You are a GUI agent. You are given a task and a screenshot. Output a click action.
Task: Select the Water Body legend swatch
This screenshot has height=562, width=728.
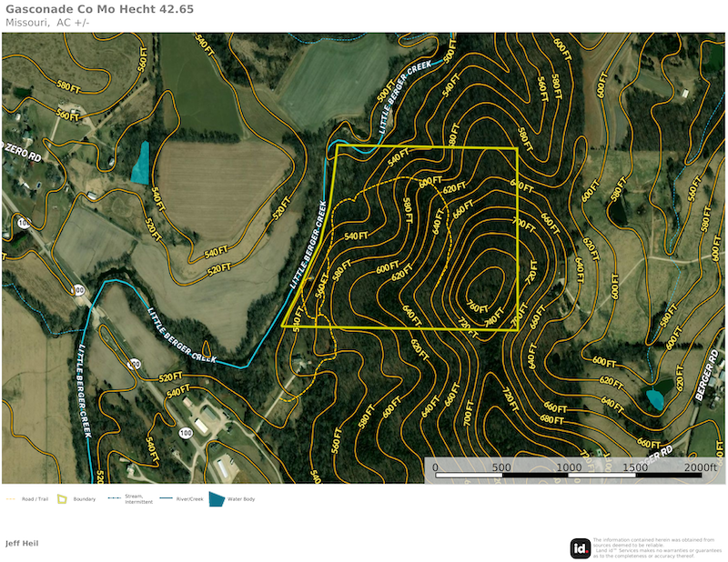[x=216, y=499]
